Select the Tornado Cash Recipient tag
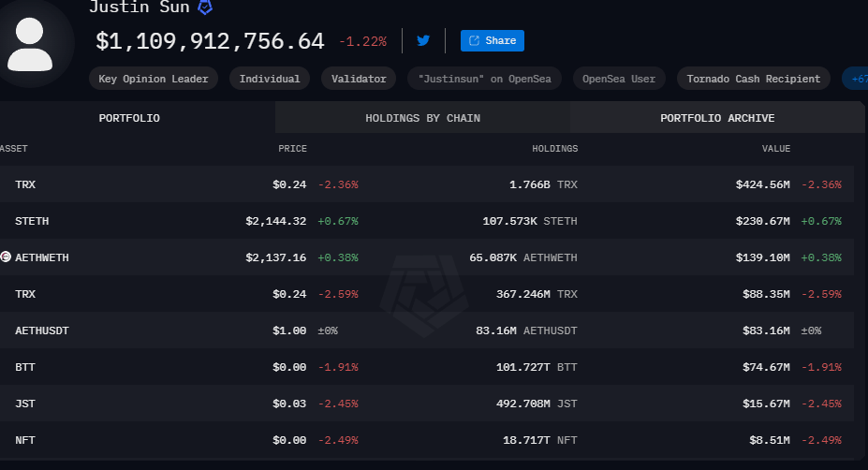868x470 pixels. (x=754, y=79)
